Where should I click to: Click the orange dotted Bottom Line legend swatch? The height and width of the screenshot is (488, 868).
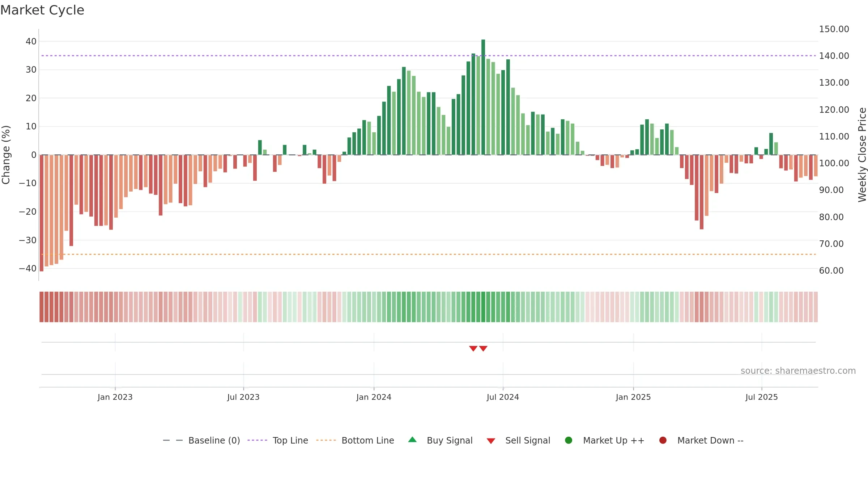pyautogui.click(x=326, y=440)
